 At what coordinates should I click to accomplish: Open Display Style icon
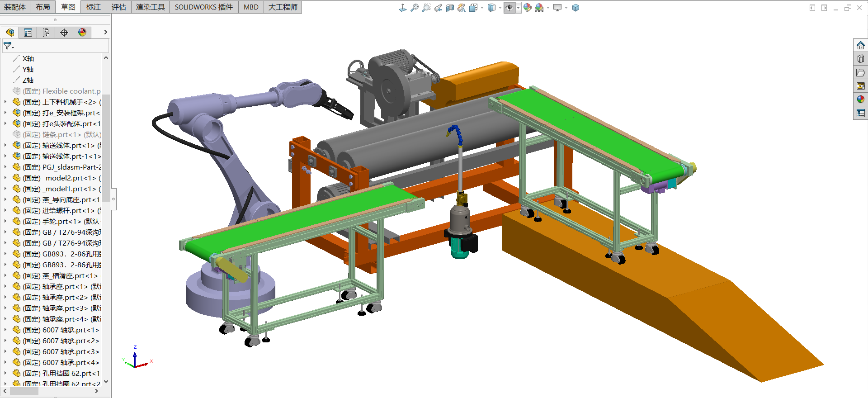point(491,8)
